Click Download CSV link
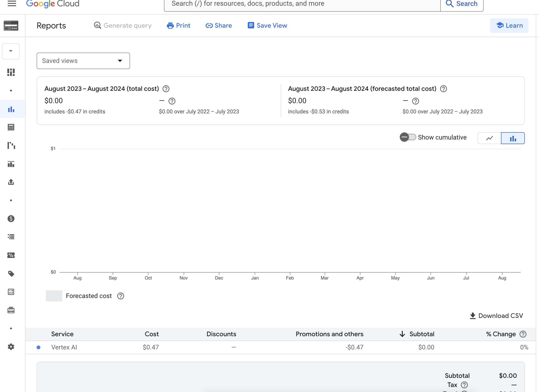539x392 pixels. click(x=496, y=316)
